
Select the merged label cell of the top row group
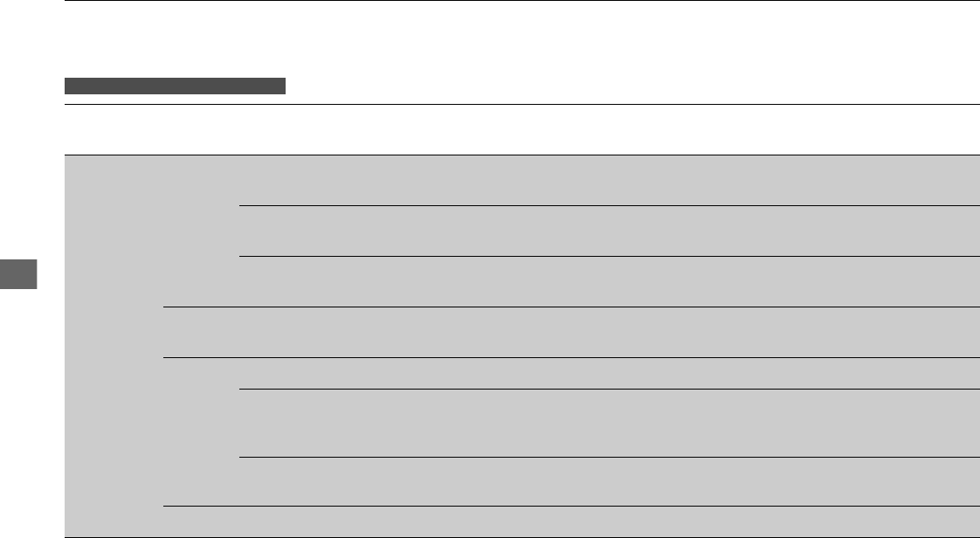(201, 231)
